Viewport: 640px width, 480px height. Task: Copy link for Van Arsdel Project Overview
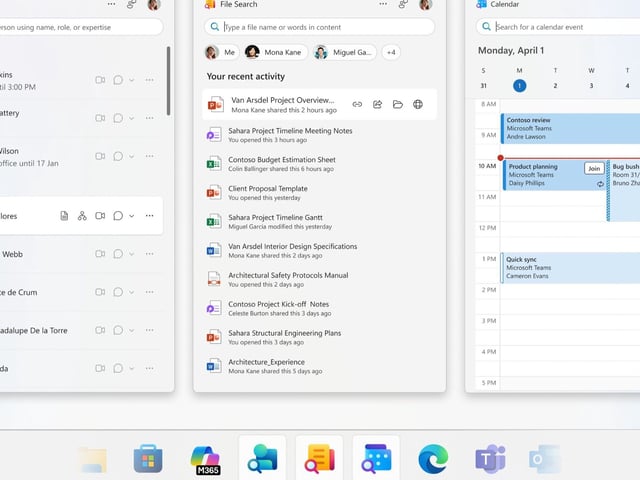(357, 104)
